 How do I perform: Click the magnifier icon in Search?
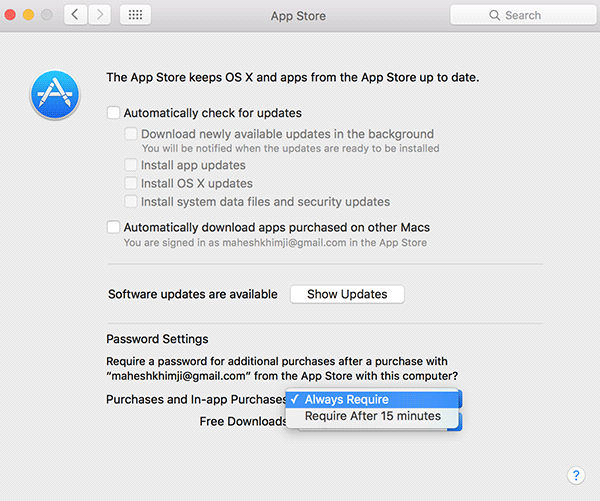(494, 15)
